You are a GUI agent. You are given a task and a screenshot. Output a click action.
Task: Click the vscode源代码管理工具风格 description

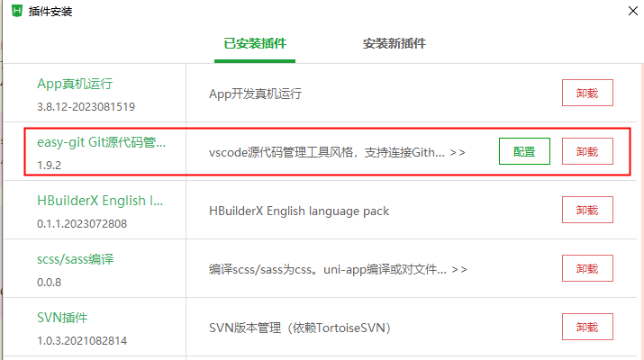coord(327,153)
